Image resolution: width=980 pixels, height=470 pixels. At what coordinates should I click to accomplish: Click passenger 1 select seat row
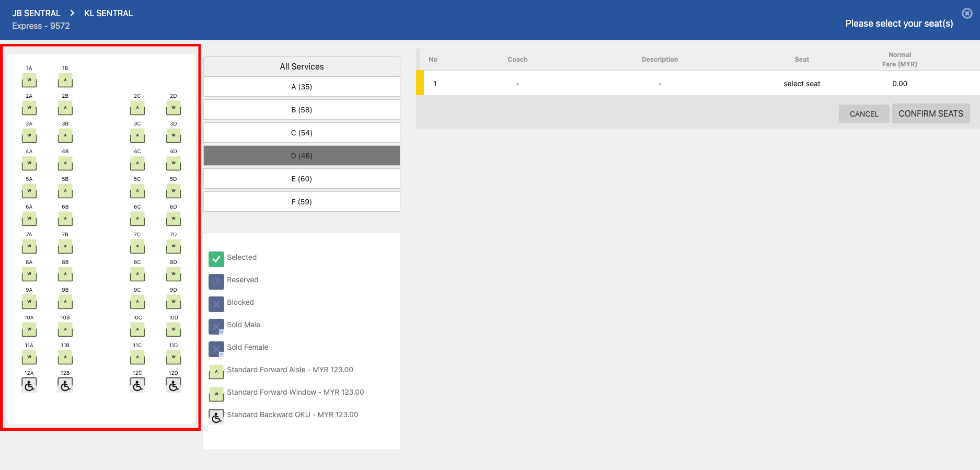tap(802, 84)
